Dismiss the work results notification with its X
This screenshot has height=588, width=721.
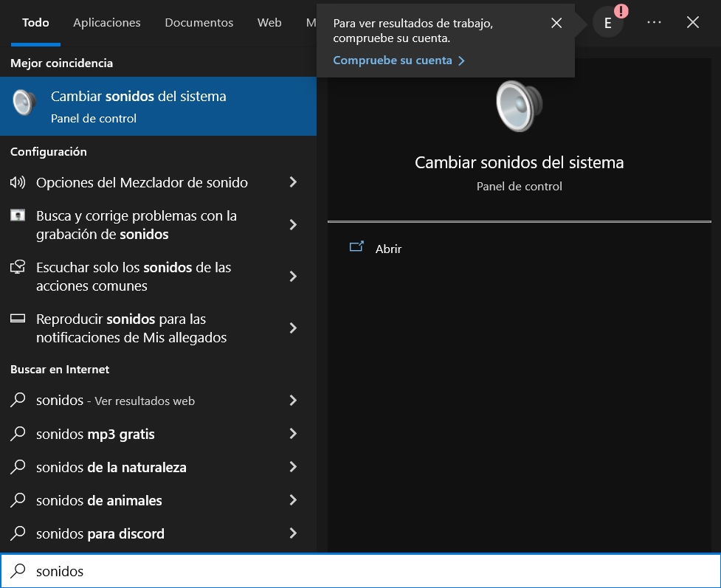pos(556,23)
